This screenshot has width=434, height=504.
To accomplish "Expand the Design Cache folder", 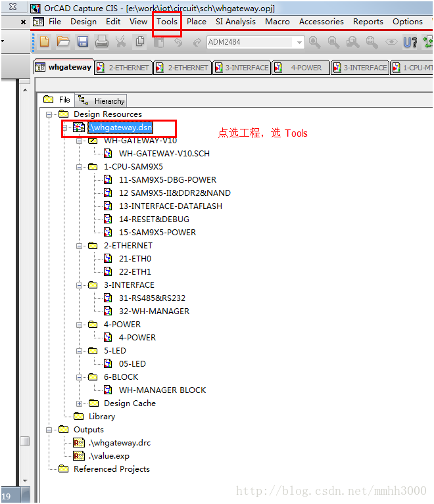I will (79, 403).
